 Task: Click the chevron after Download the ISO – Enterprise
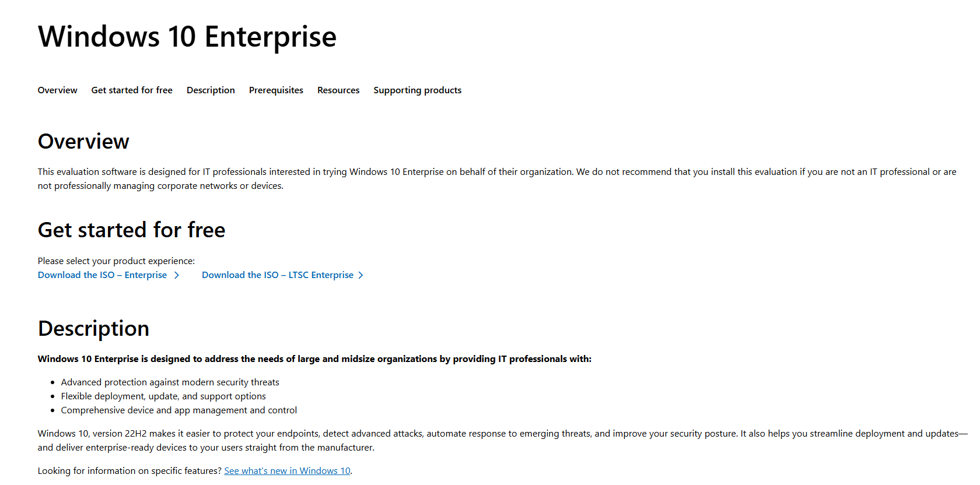point(177,275)
